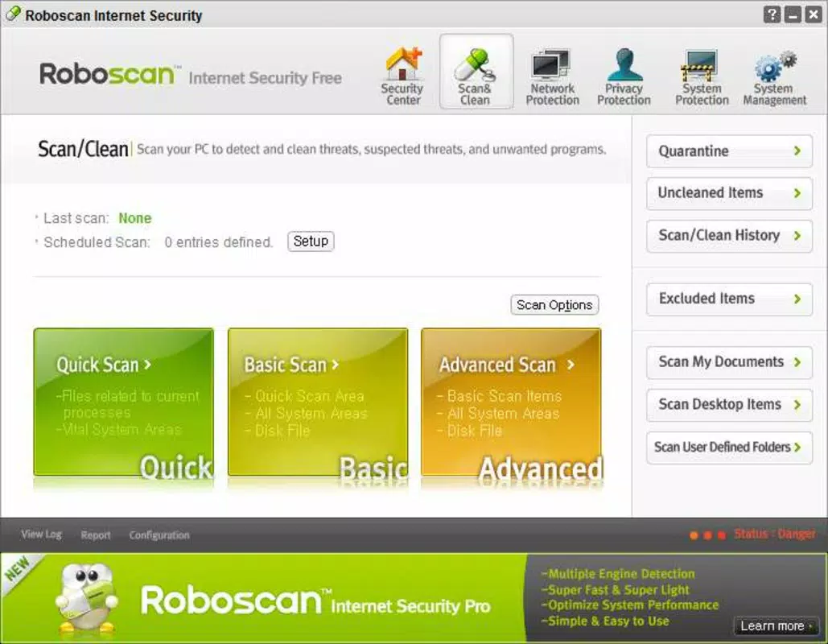828x644 pixels.
Task: Click the Roboscan mascot robot image
Action: coord(87,599)
